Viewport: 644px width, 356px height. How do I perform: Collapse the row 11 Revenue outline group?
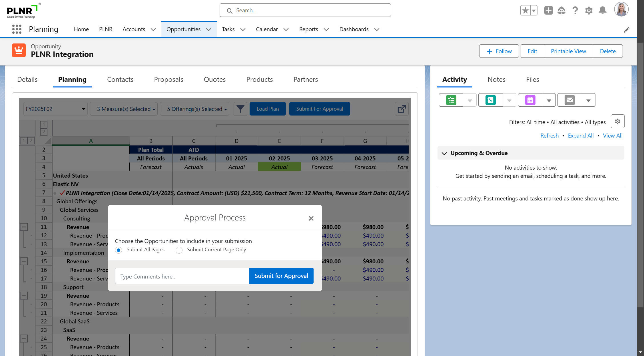[24, 227]
